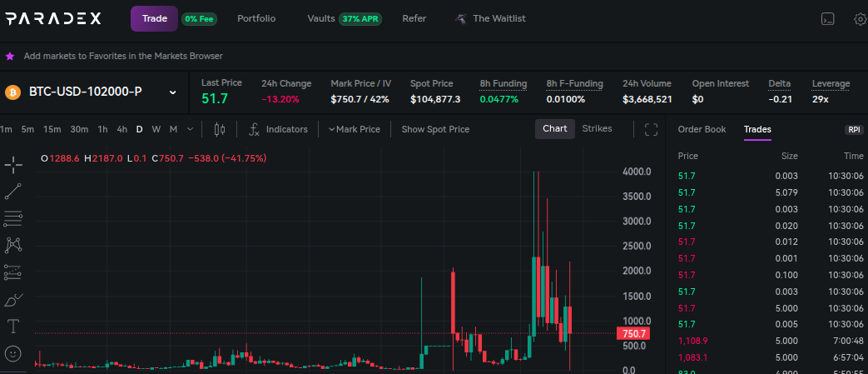
Task: Click the 0% Fee badge
Action: [199, 19]
